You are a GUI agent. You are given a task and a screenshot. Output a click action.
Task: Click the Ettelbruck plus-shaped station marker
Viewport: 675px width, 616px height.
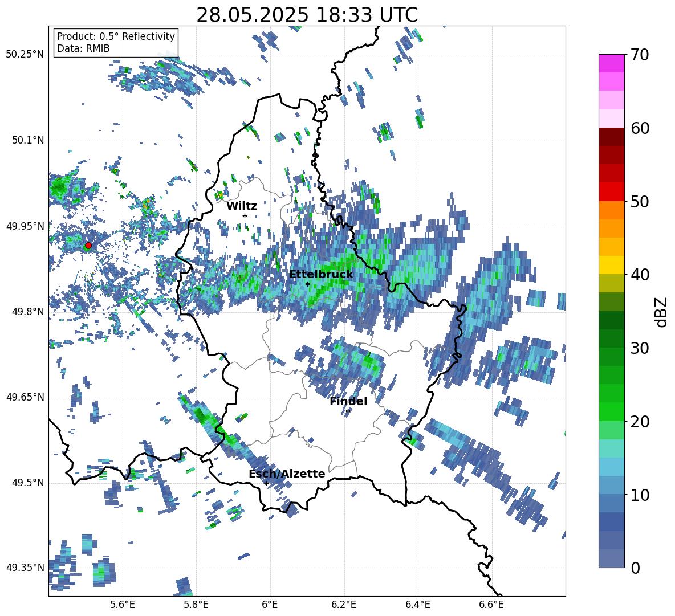click(307, 284)
